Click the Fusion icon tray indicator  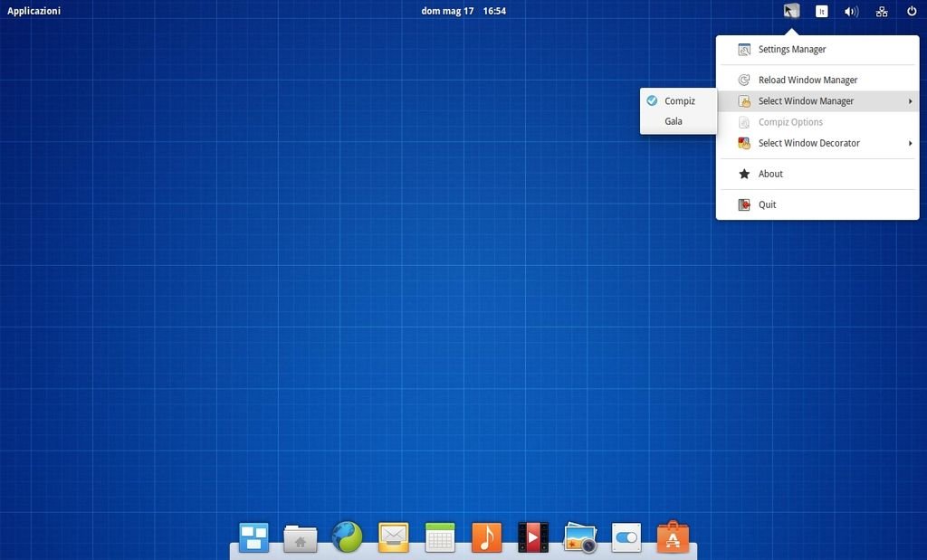coord(791,12)
